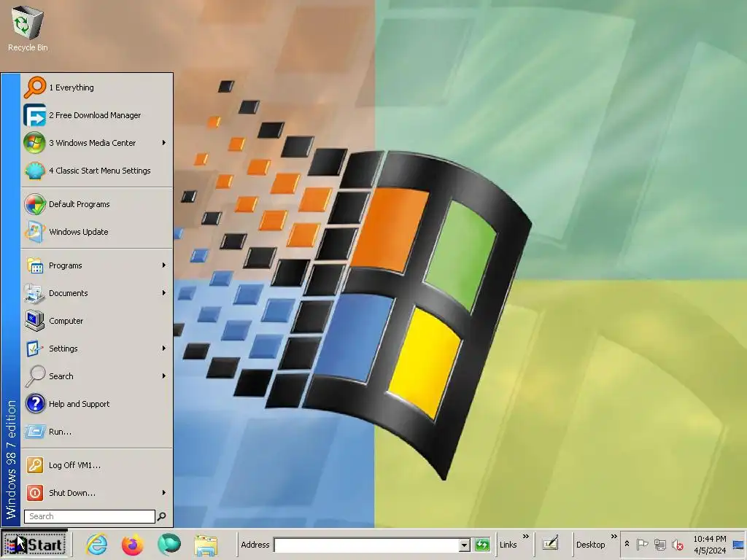Open the green globe taskbar shortcut

pos(169,544)
